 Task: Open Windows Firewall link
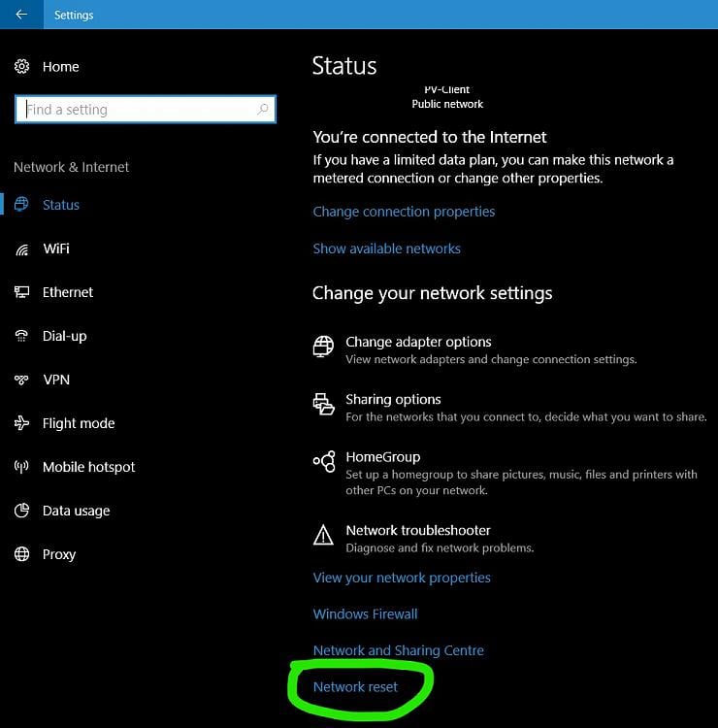click(365, 614)
